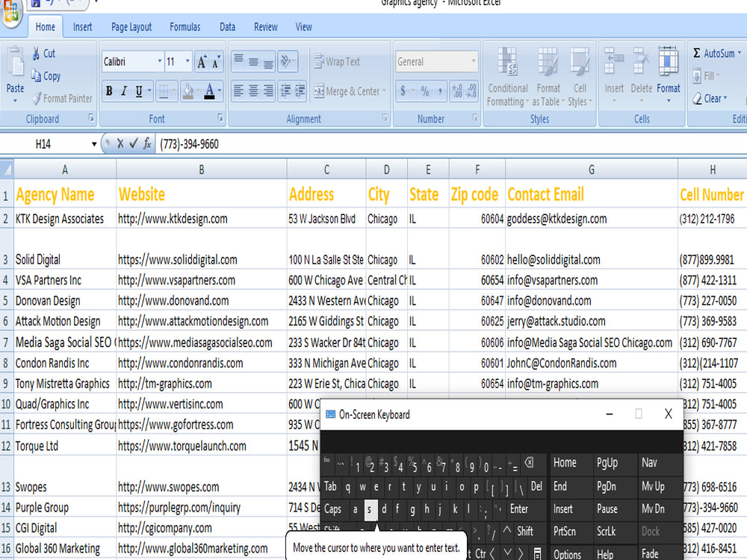Top align cell contents
The width and height of the screenshot is (747, 560).
239,61
